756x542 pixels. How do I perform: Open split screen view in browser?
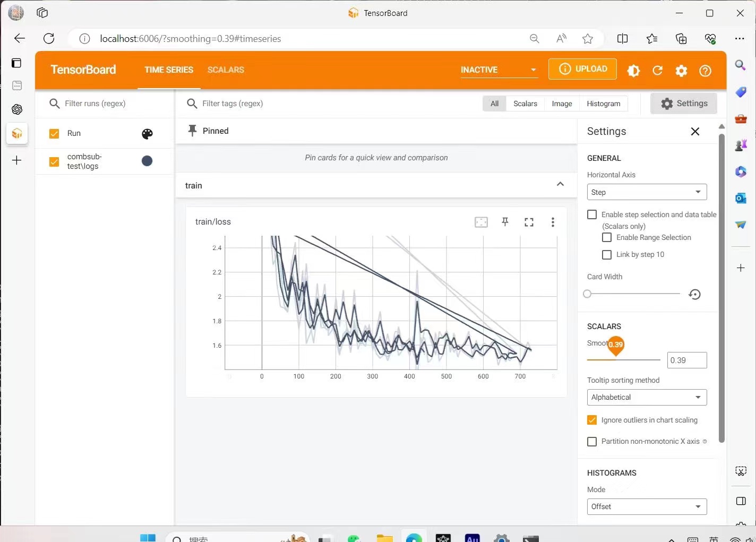(623, 39)
